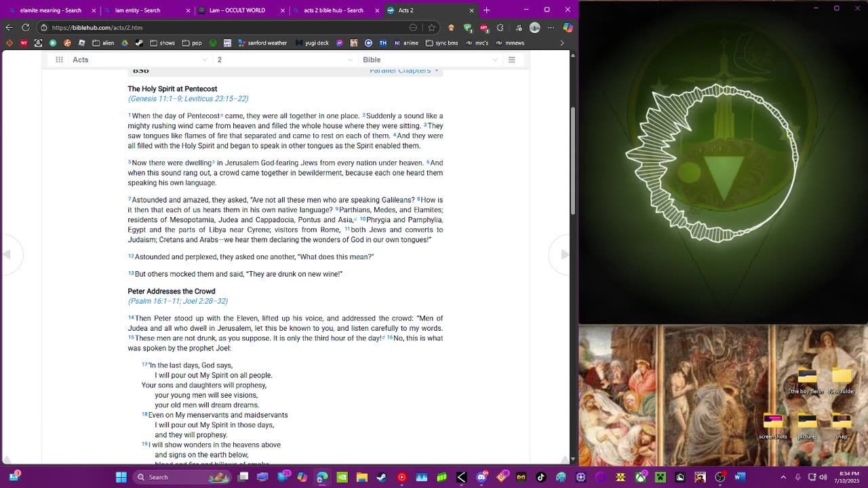Open the NVIDIA app from taskbar
868x488 pixels.
[342, 477]
